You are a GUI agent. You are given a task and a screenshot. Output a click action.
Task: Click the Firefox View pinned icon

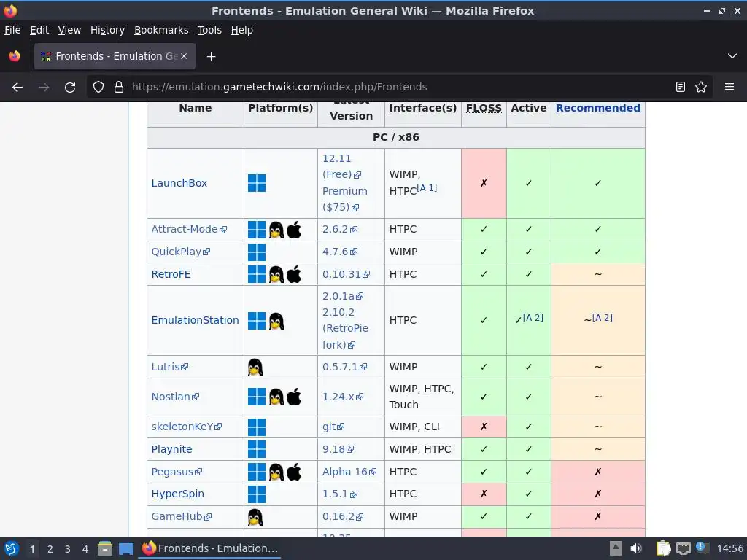(x=15, y=56)
